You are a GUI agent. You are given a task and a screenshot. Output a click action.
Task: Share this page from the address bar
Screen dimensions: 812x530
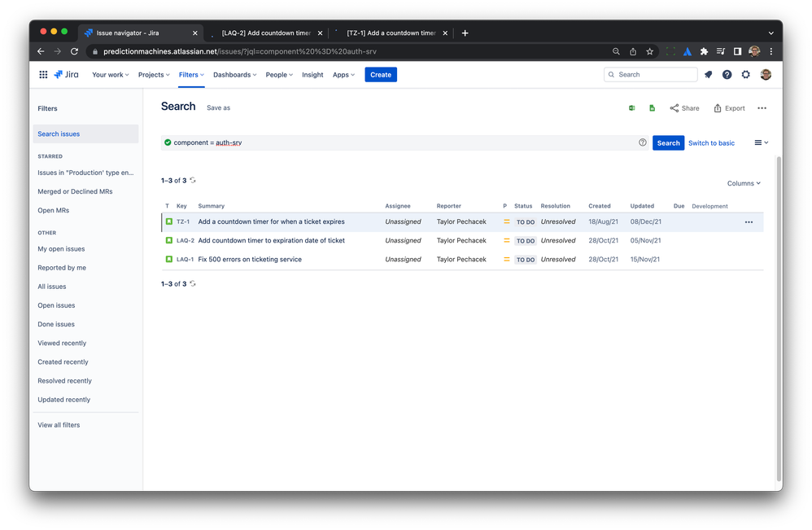pos(633,51)
